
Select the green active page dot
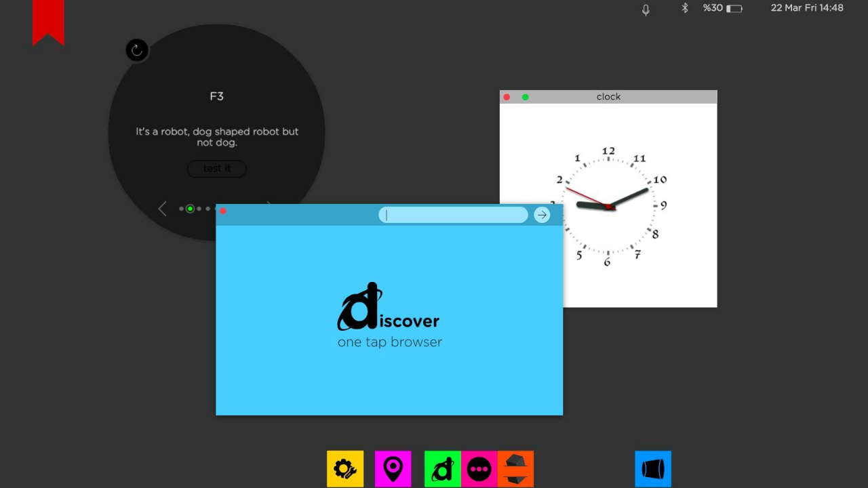coord(190,209)
